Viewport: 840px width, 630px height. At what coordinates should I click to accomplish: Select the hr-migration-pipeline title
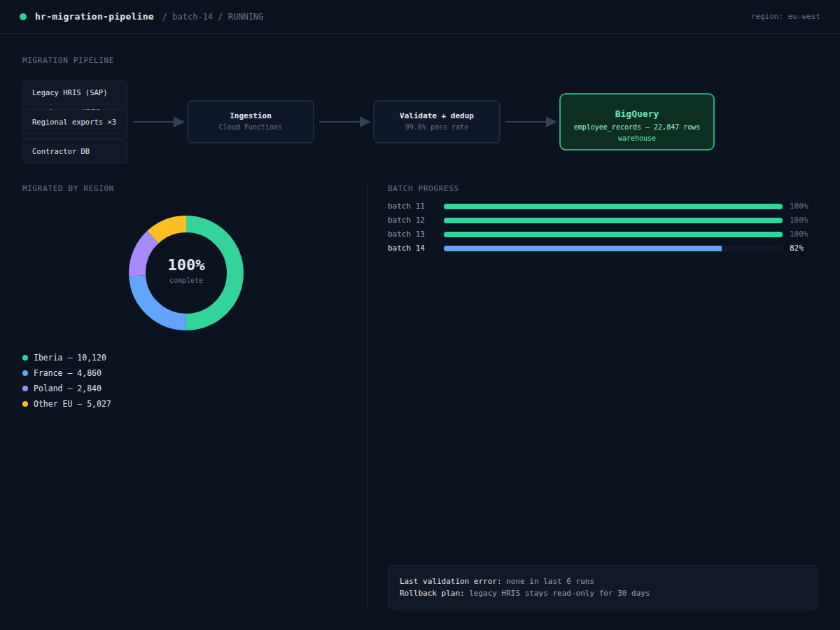(94, 17)
